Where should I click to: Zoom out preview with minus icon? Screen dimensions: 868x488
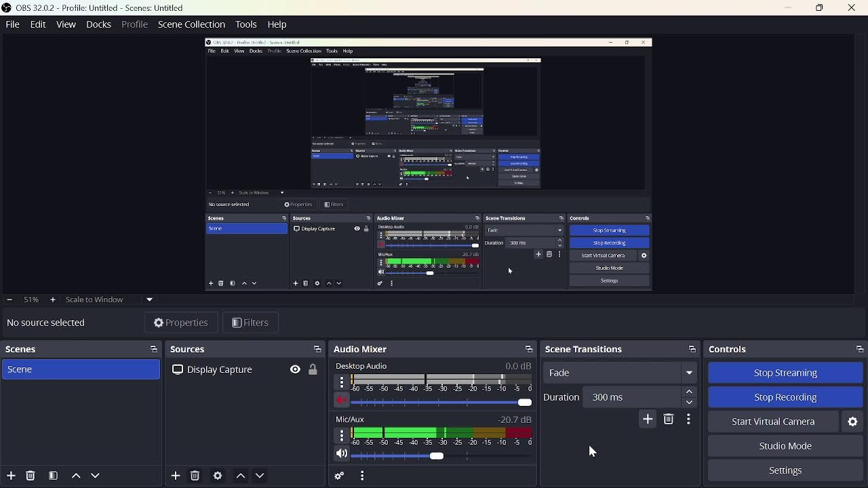(x=9, y=300)
